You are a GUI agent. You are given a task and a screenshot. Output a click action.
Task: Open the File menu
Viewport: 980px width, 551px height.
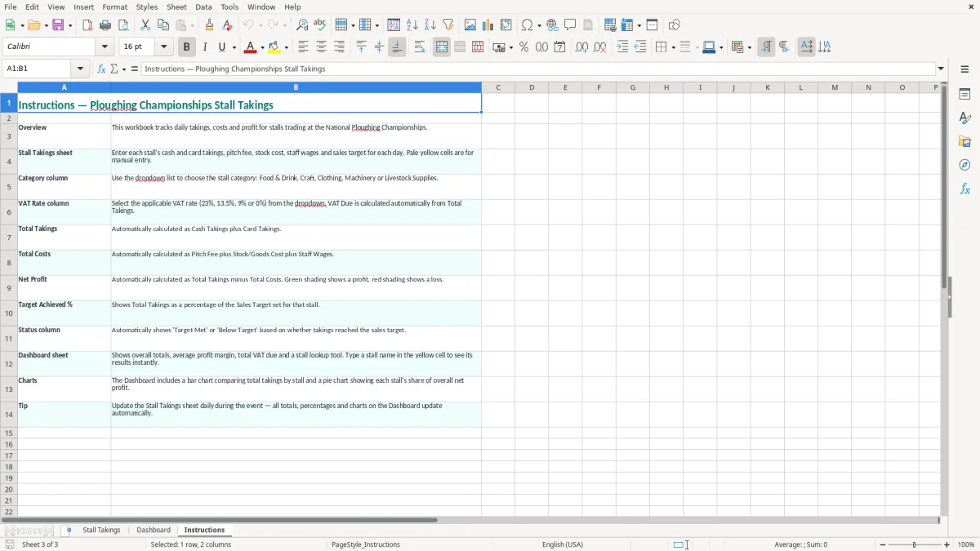point(11,7)
